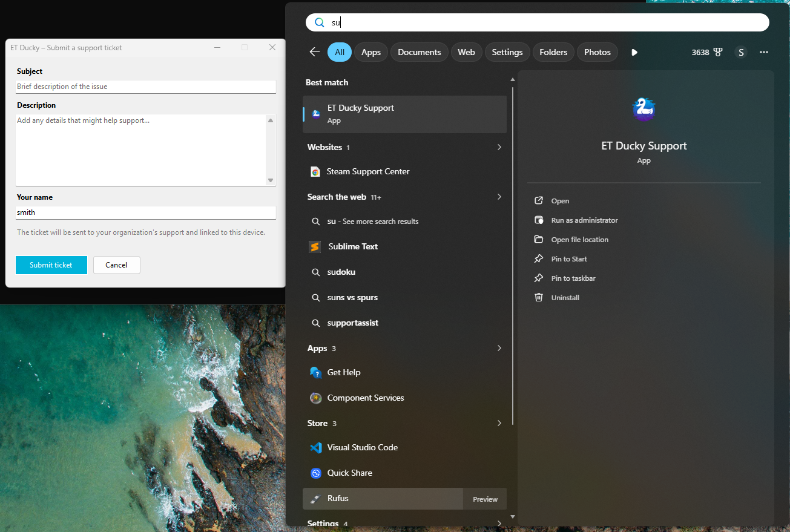
Task: Expand the Search the web section
Action: 499,197
